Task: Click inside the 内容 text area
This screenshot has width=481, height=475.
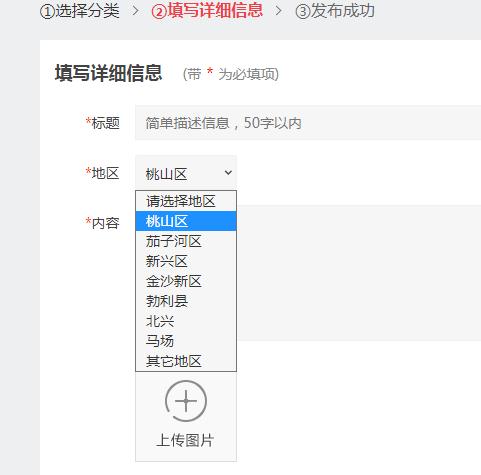Action: pos(359,273)
